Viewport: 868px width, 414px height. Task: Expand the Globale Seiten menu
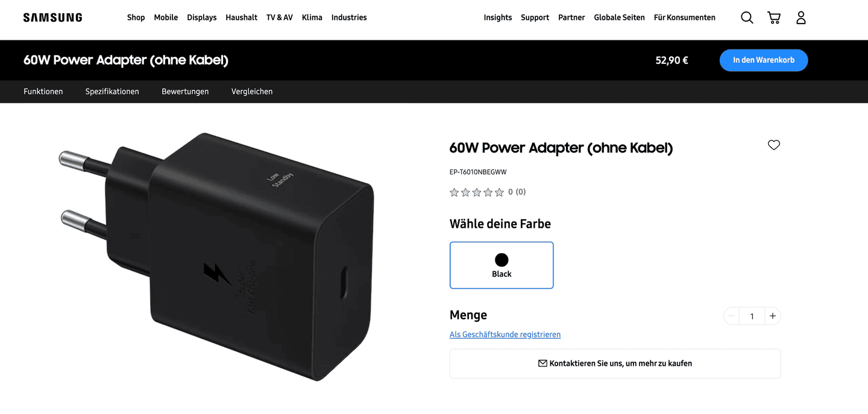pyautogui.click(x=619, y=17)
